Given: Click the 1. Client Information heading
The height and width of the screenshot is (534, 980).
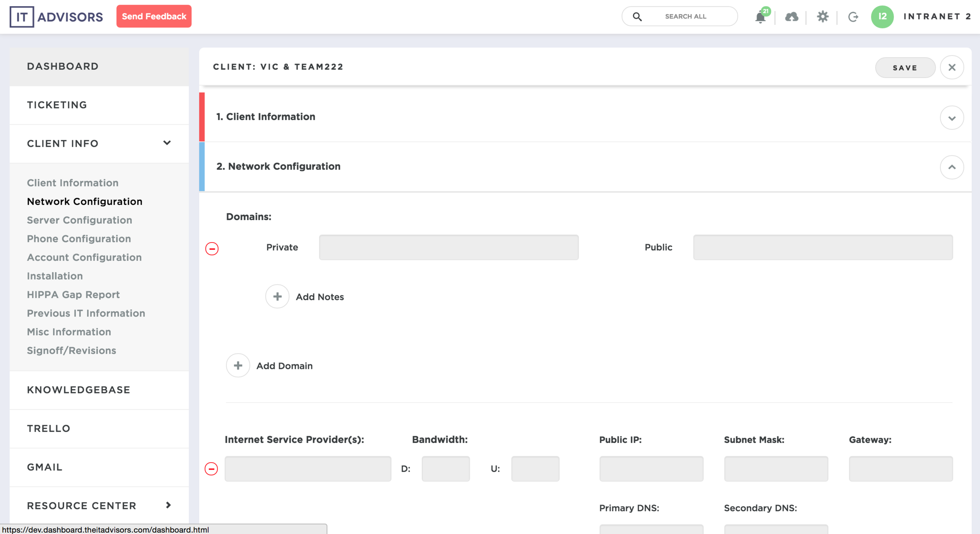Looking at the screenshot, I should [266, 117].
